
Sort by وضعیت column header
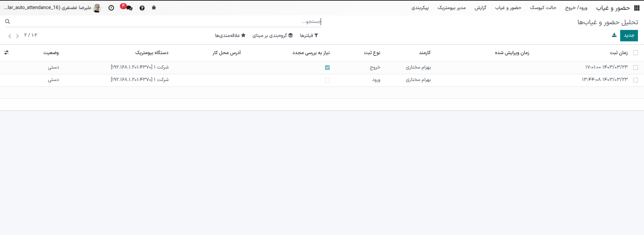(x=51, y=53)
